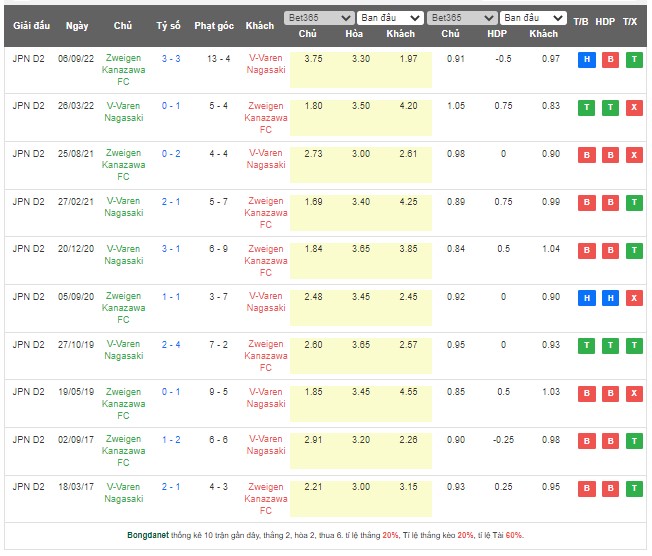Click the red X badge in the 26/03/22 row
This screenshot has height=556, width=652.
pos(634,107)
